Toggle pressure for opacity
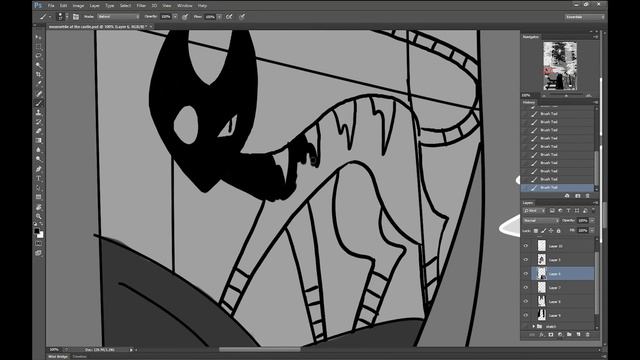Viewport: 640px width, 360px height. (x=185, y=17)
